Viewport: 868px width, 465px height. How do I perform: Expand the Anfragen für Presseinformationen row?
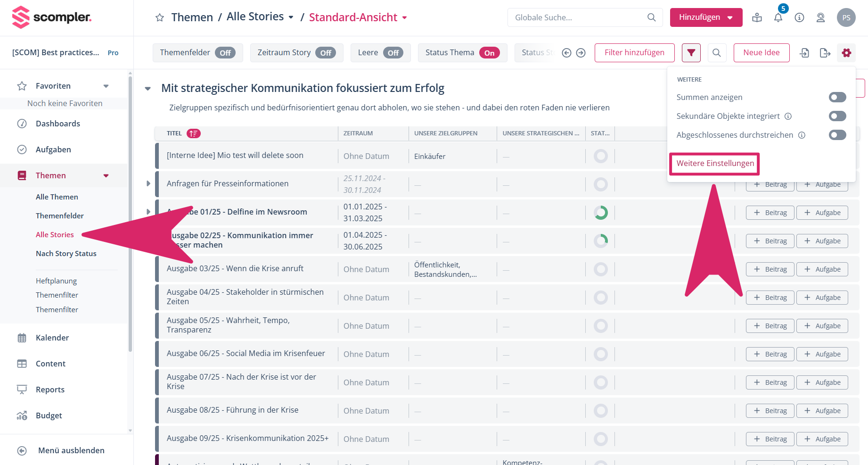(148, 183)
